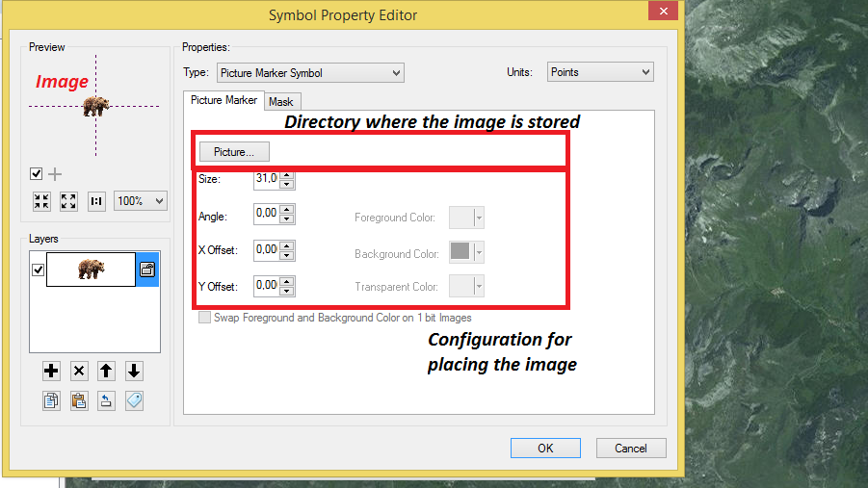The image size is (868, 488).
Task: Click the Picture... button
Action: click(x=234, y=151)
